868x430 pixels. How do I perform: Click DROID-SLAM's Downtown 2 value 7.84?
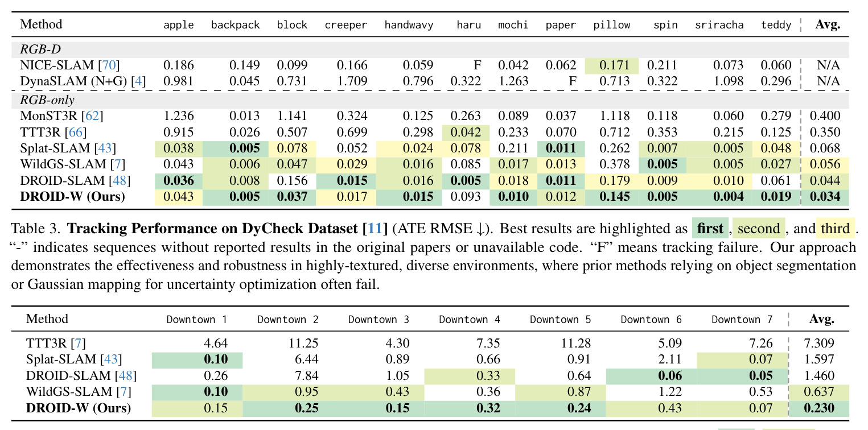tap(307, 375)
